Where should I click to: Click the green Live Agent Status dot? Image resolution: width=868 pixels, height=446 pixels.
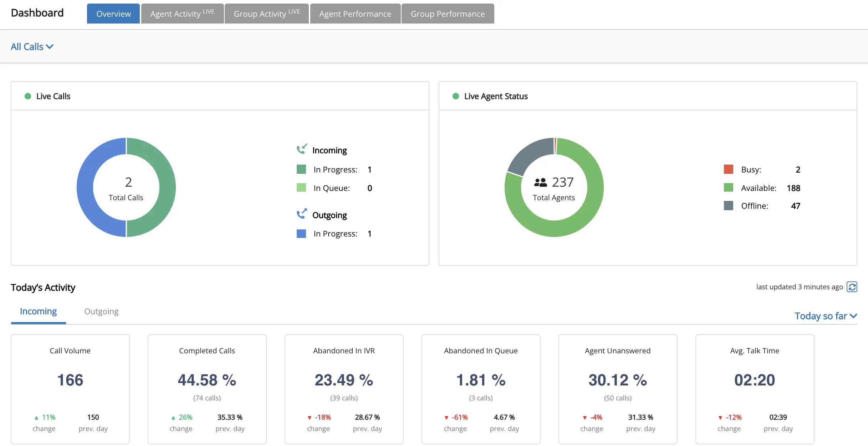pos(455,96)
